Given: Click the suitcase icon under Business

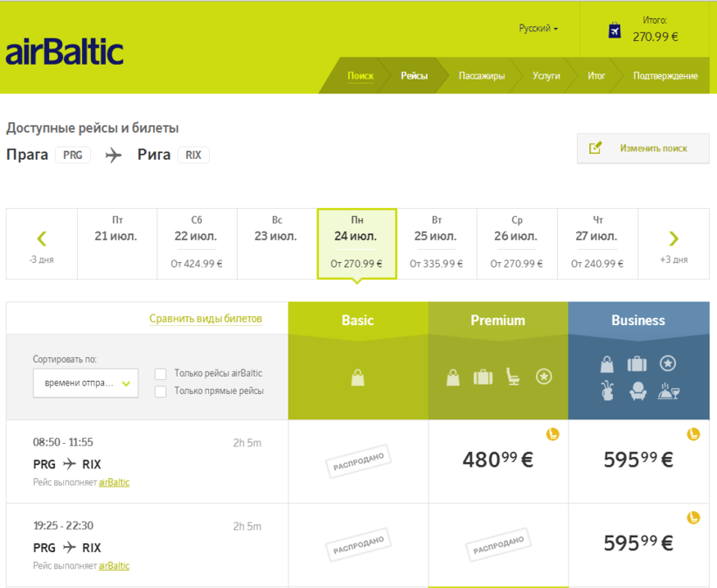Looking at the screenshot, I should [x=637, y=364].
